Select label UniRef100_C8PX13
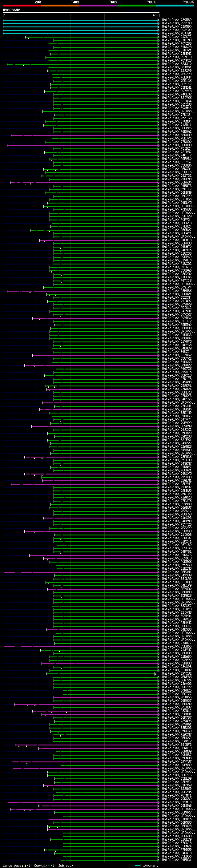 tap(177, 375)
